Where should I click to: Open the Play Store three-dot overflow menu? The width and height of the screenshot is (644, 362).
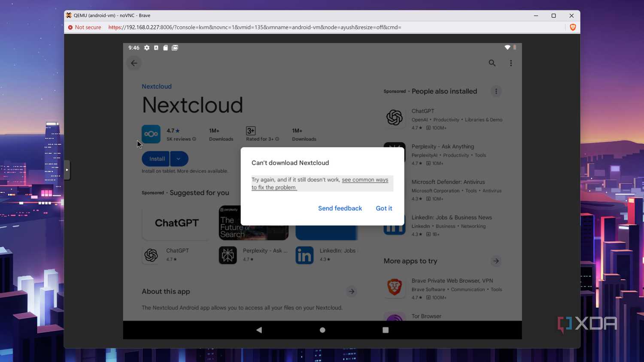click(x=511, y=63)
